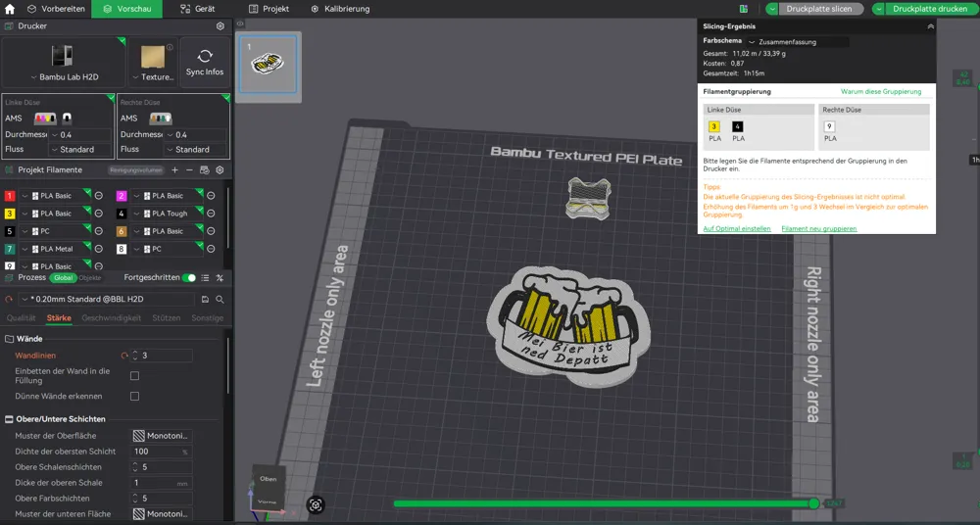
Task: Open compare presets icon beside Fortgeschritten
Action: (x=220, y=277)
